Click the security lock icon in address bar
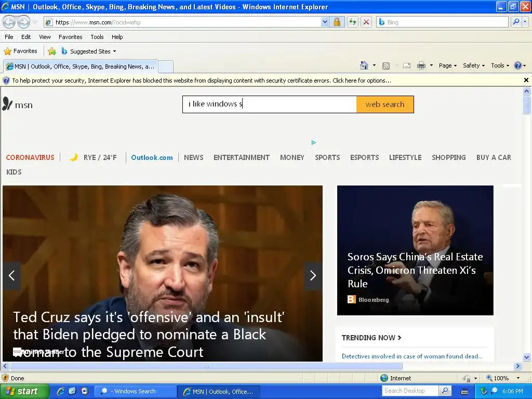The image size is (532, 399). pos(337,22)
